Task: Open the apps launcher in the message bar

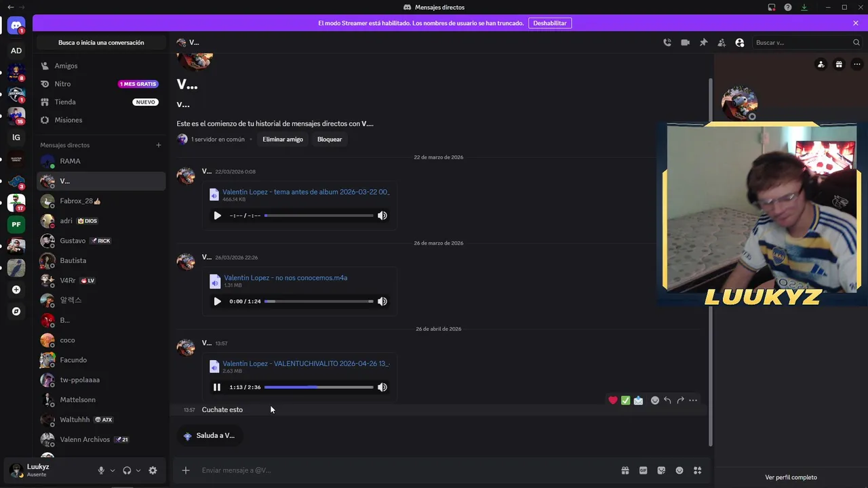Action: [698, 470]
